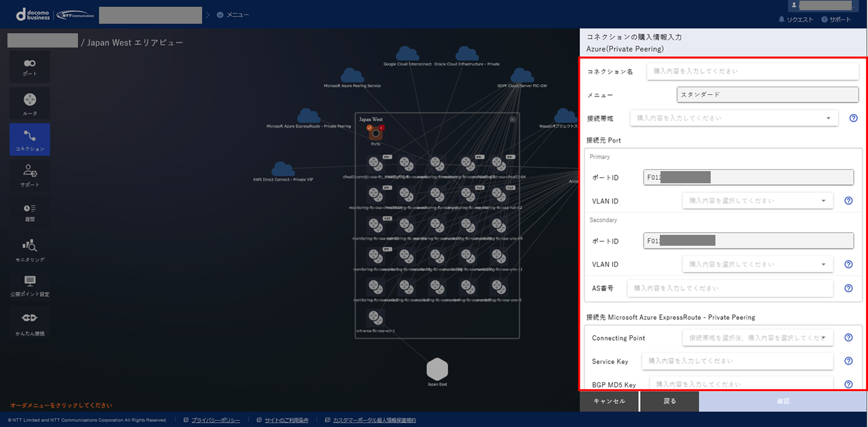Select the ルータ sidebar icon
868x427 pixels.
point(30,104)
